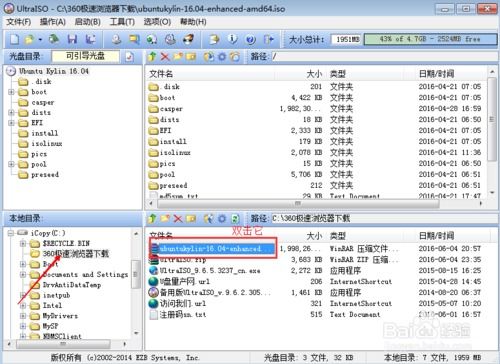Screen dimensions: 500x364
Task: Collapse the iCopy (C:) drive node
Action: tap(11, 233)
